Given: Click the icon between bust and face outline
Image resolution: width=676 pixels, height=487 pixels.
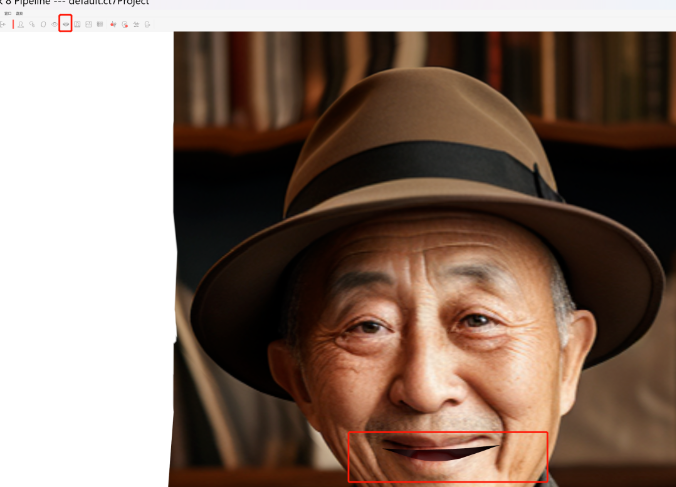Looking at the screenshot, I should [x=32, y=23].
